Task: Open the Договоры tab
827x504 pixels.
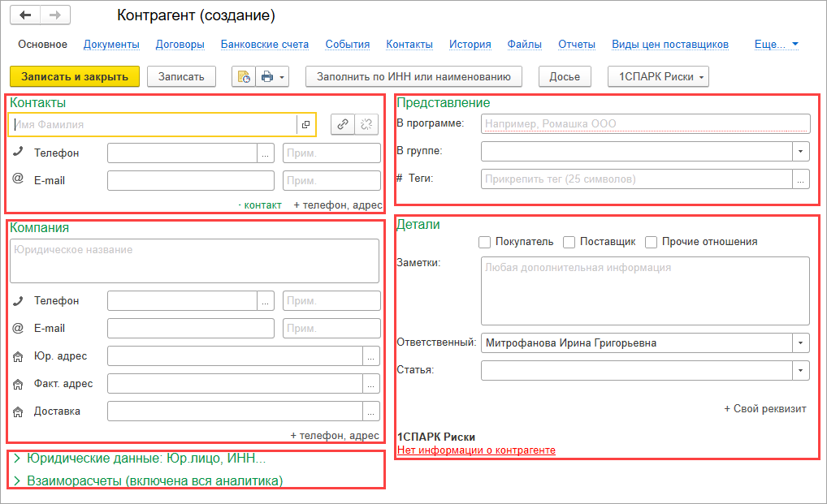Action: [180, 45]
